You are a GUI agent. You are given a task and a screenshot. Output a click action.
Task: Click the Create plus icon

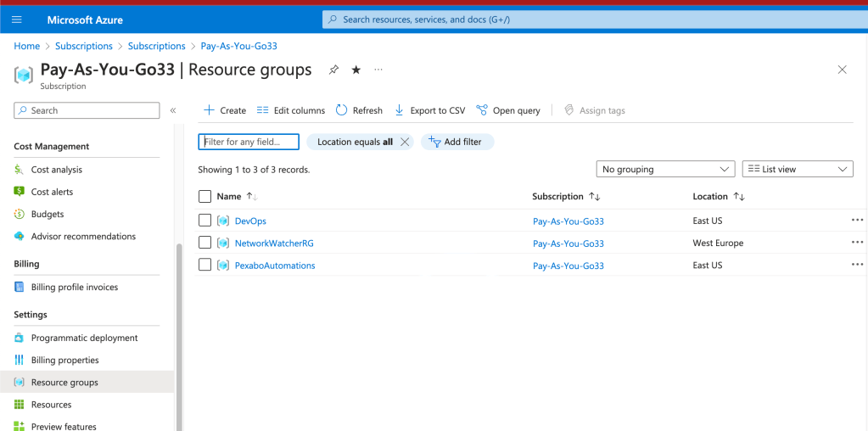point(209,110)
